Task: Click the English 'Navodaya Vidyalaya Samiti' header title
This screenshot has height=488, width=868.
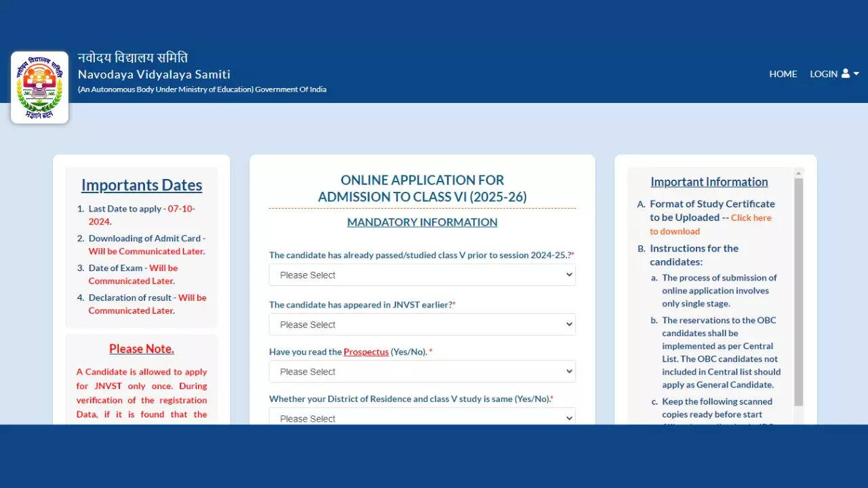Action: point(154,75)
